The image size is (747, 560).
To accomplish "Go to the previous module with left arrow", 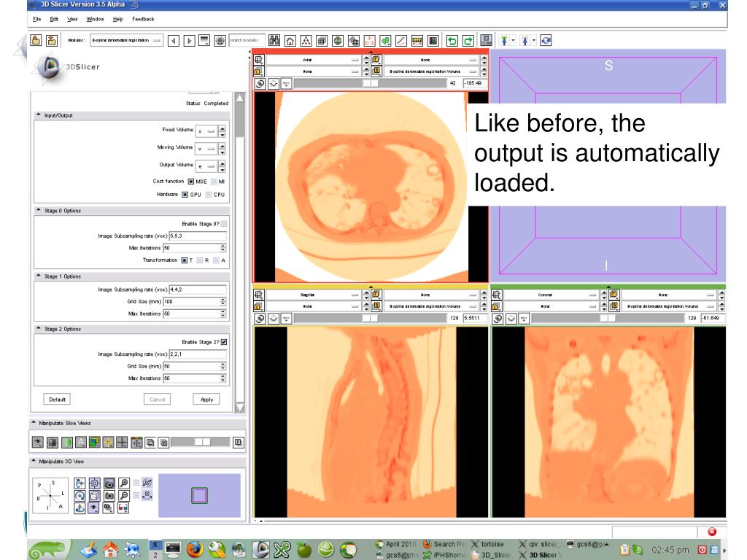I will 174,41.
